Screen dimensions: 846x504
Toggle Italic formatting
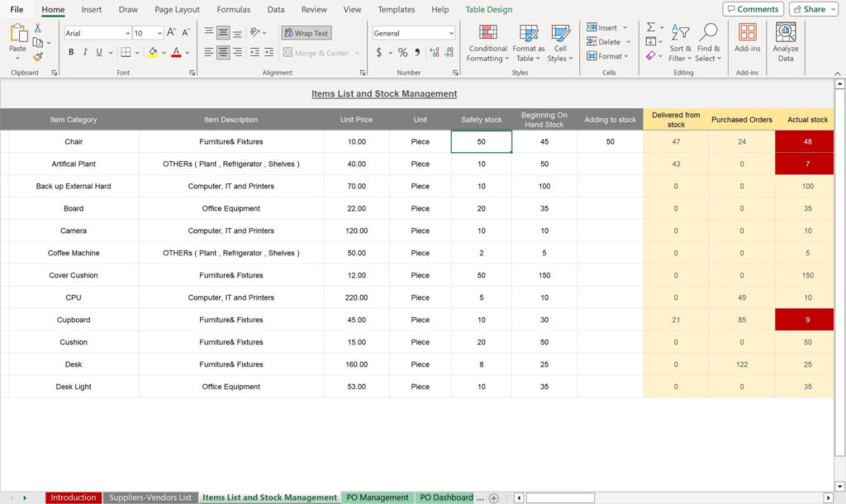(x=85, y=52)
